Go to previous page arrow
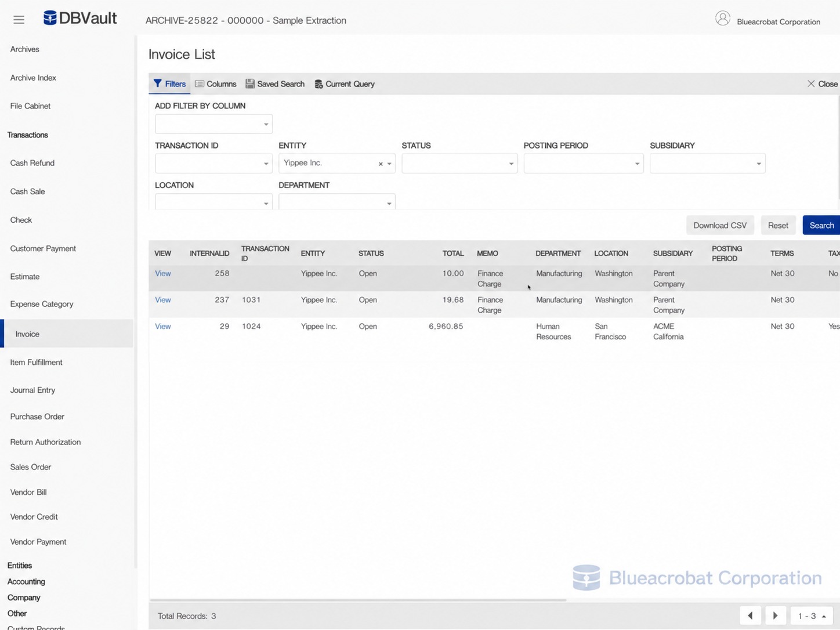This screenshot has width=840, height=630. click(750, 615)
